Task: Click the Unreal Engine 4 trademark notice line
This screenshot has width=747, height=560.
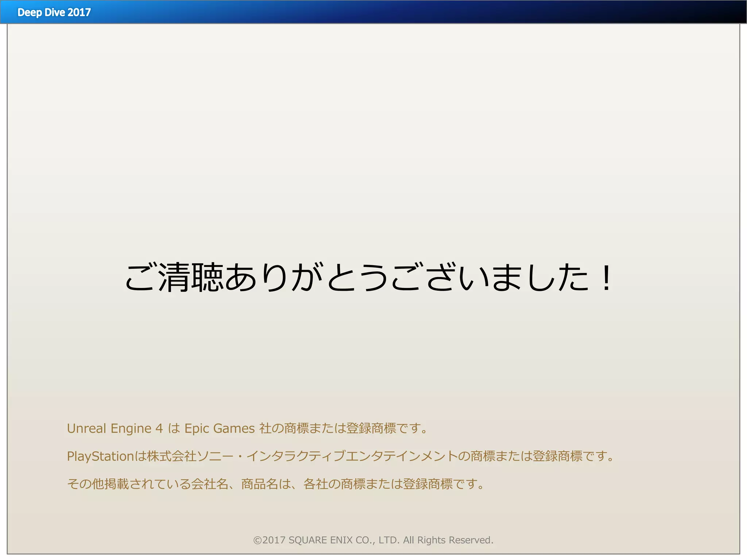Action: pyautogui.click(x=247, y=428)
